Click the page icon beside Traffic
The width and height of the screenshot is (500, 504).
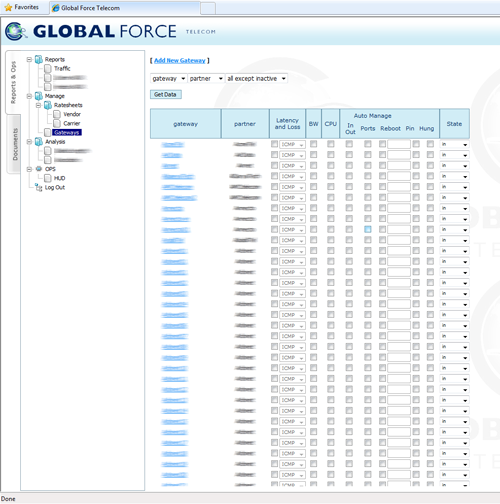click(48, 69)
